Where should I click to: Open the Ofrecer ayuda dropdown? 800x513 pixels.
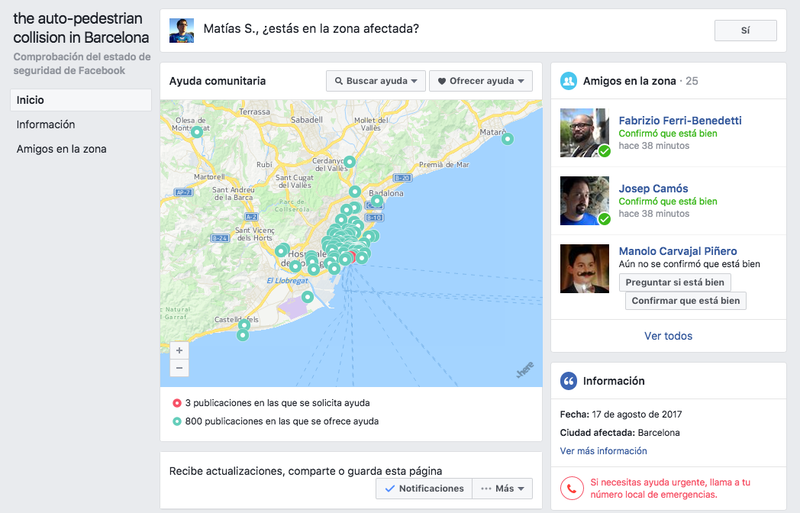click(x=481, y=81)
